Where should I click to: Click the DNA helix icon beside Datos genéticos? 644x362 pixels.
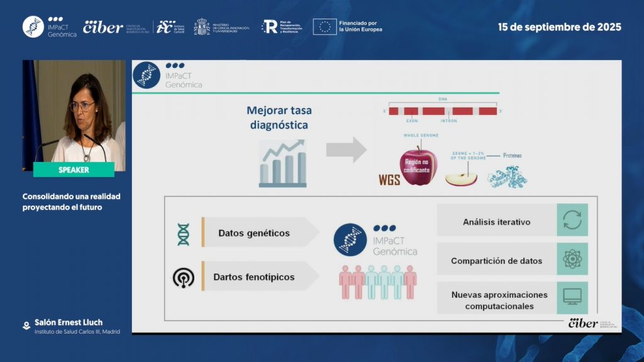(x=183, y=234)
